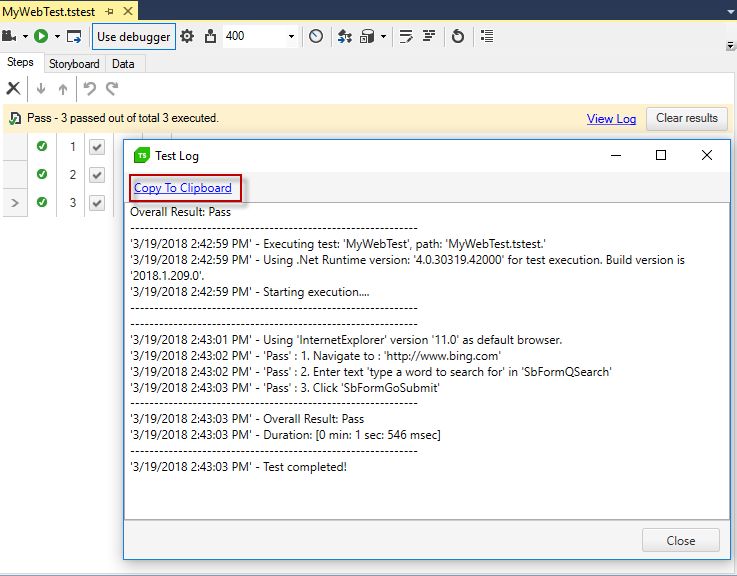Click the 'Starting execution....' log line
Screen dimensions: 737x576
tap(250, 292)
